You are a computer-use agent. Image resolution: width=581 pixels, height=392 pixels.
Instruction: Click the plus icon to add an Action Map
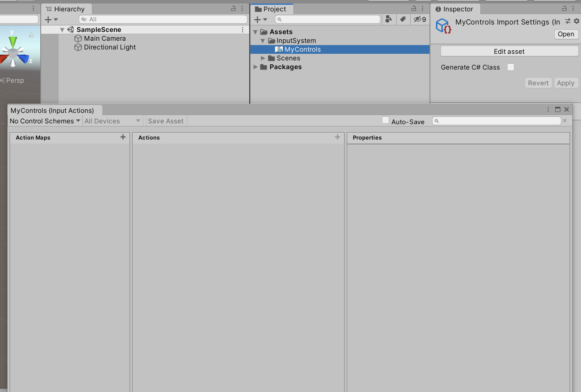tap(123, 137)
